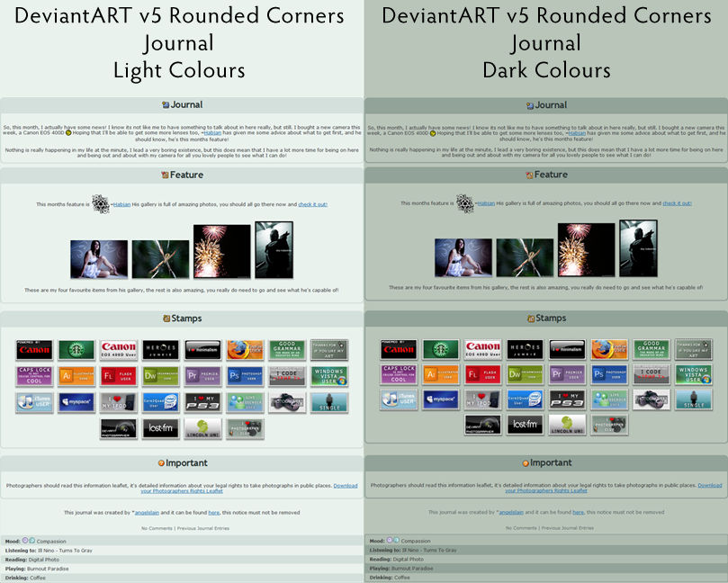The height and width of the screenshot is (583, 728).
Task: Click the Windows Vista User stamp
Action: (x=327, y=376)
